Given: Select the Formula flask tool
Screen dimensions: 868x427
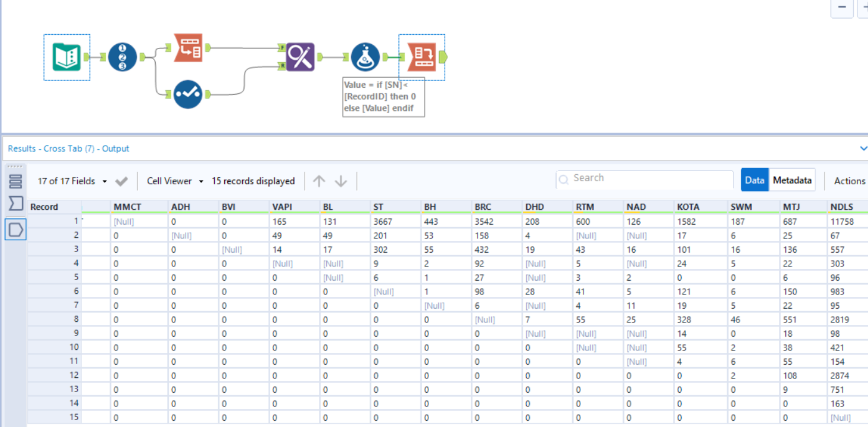Looking at the screenshot, I should [364, 57].
